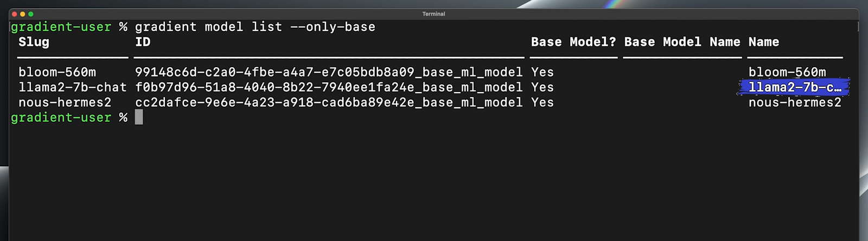Click the bloom-560m slug entry
The width and height of the screenshot is (868, 241).
57,72
